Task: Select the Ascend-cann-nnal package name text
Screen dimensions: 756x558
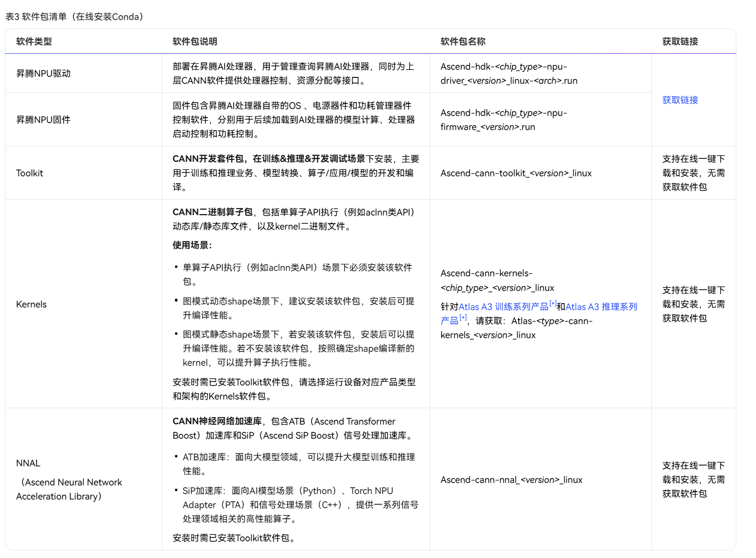Action: click(x=512, y=480)
